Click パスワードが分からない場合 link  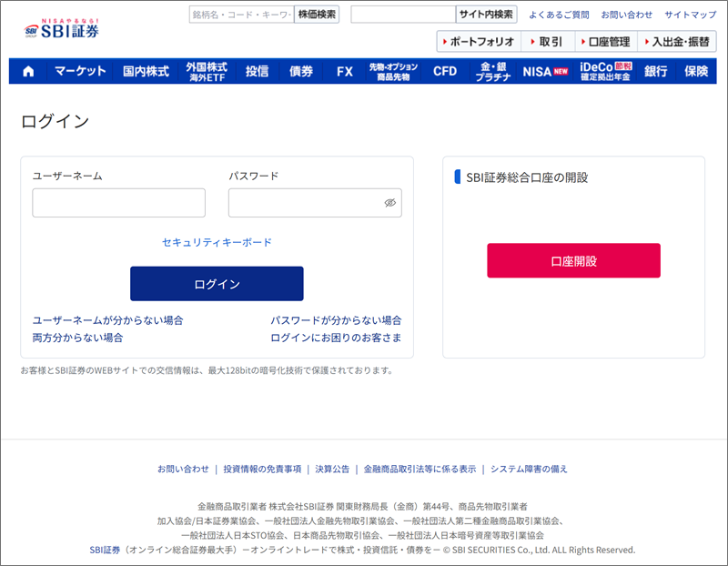click(x=336, y=320)
